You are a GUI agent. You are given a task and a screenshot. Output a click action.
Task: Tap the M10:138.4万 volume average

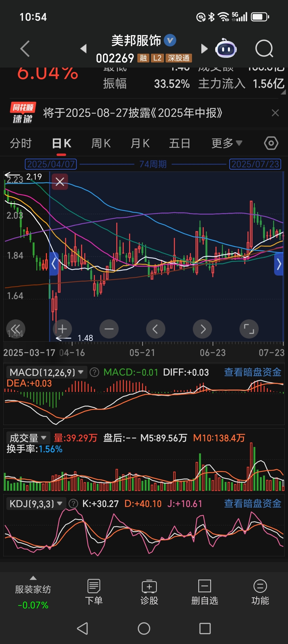[219, 438]
